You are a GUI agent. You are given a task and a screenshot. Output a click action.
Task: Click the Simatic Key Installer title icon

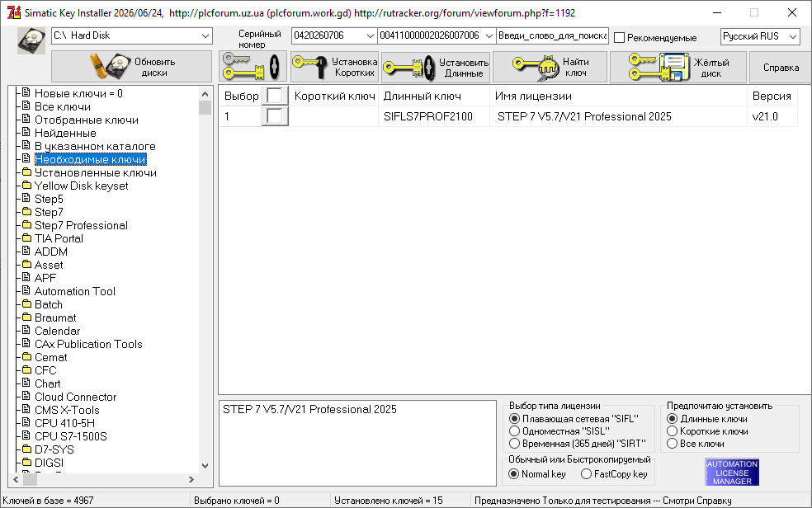pyautogui.click(x=13, y=13)
